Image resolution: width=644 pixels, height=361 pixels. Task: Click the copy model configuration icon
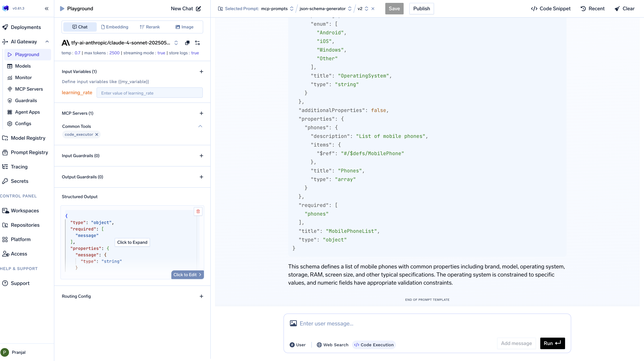click(187, 43)
